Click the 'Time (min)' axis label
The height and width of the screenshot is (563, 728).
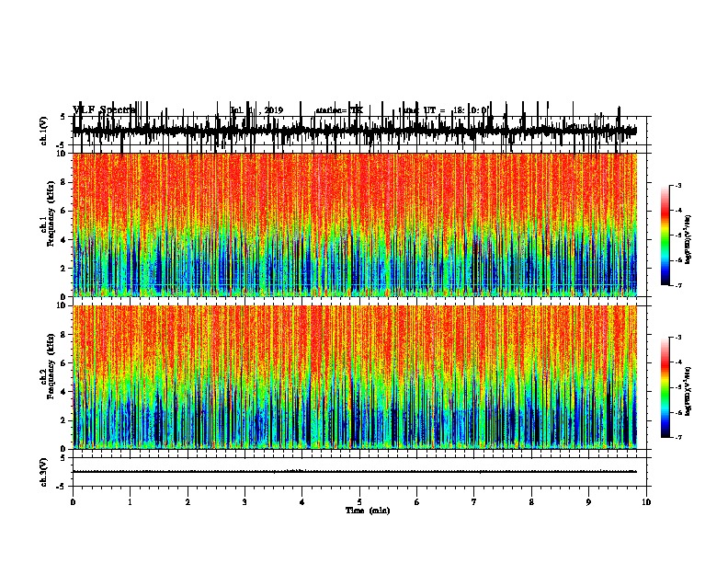coord(368,511)
